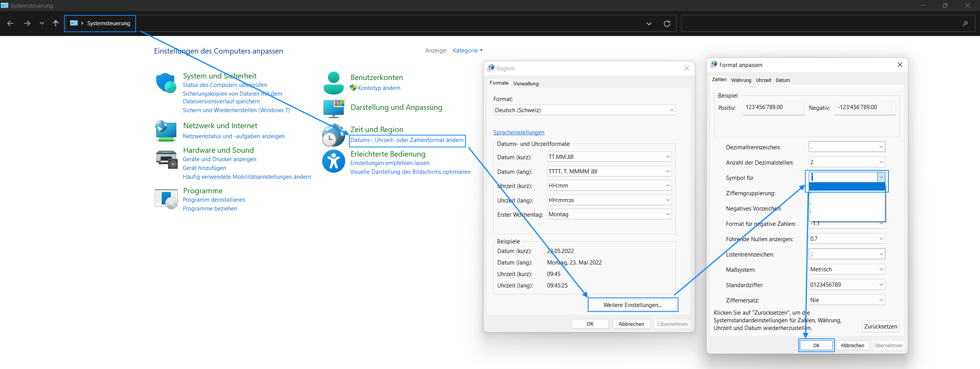Close the Region dialog
Viewport: 980px width, 369px height.
[687, 68]
